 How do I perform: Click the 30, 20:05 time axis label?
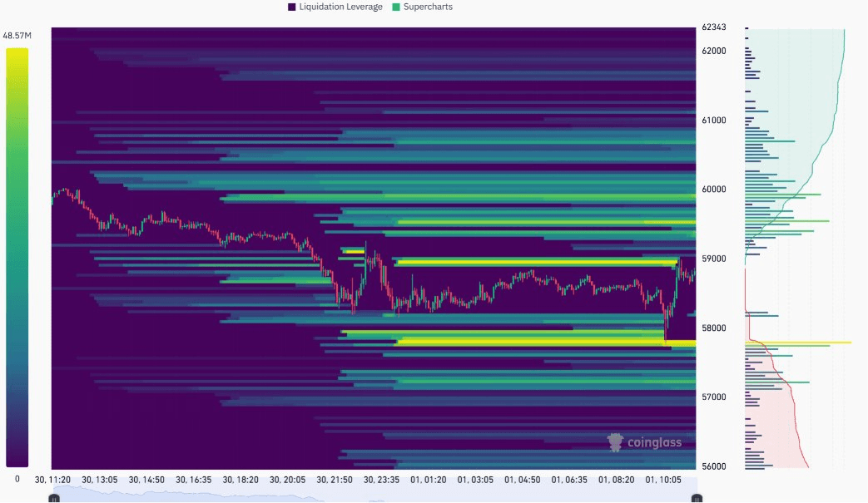pos(288,480)
